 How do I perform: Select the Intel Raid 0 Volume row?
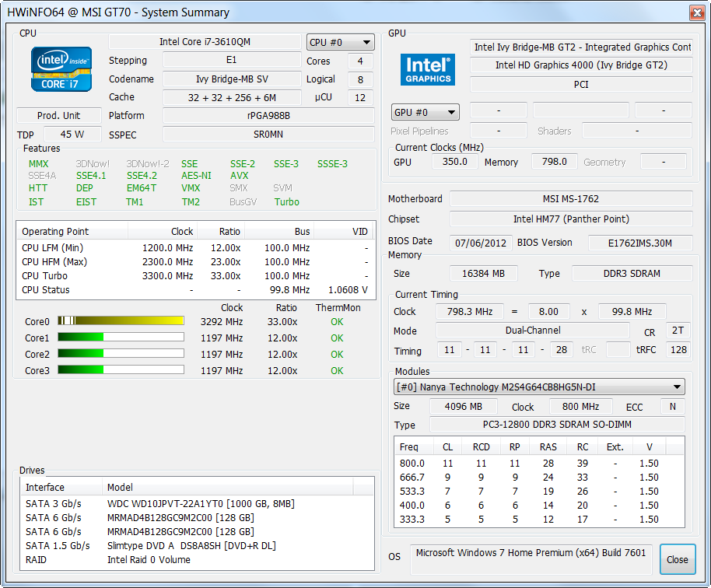coord(198,559)
